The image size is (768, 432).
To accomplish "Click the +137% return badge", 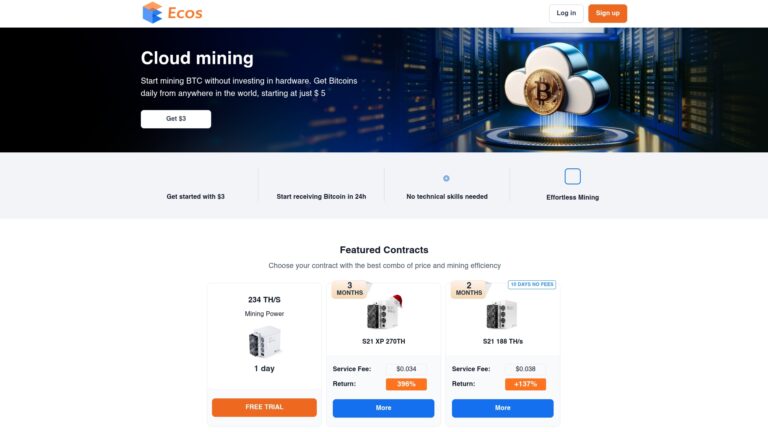I will tap(526, 384).
